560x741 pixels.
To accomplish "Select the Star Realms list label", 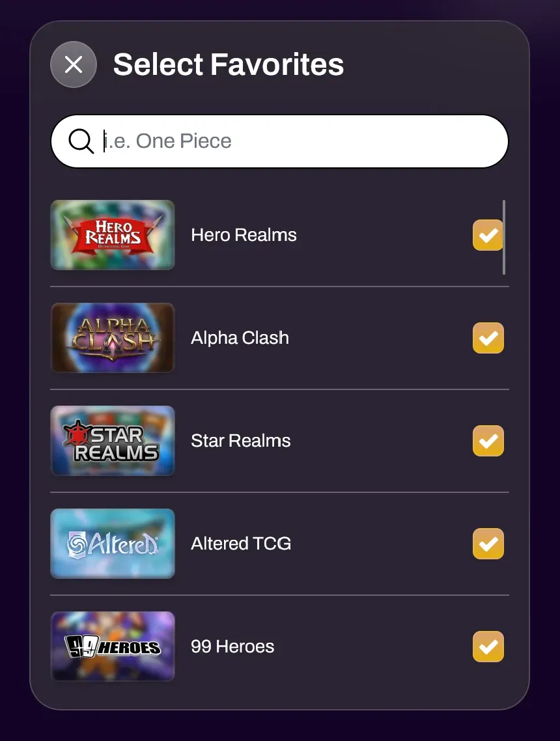I will [240, 441].
